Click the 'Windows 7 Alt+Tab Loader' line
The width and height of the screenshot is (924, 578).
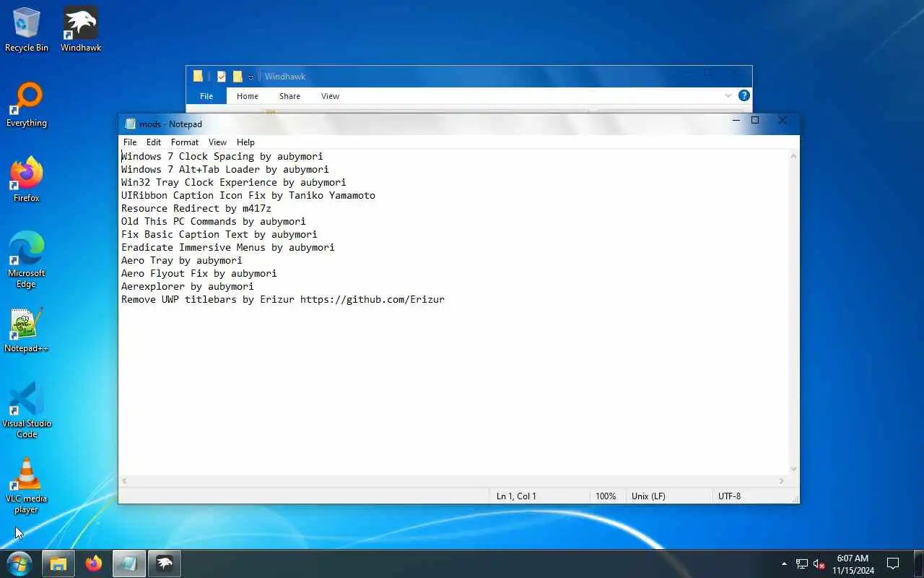[225, 169]
